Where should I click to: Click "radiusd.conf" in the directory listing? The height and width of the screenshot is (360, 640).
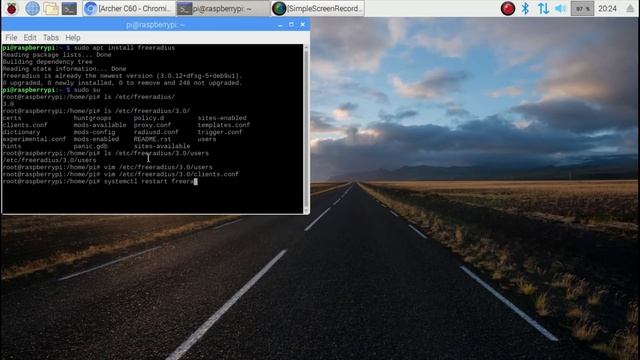pyautogui.click(x=156, y=132)
